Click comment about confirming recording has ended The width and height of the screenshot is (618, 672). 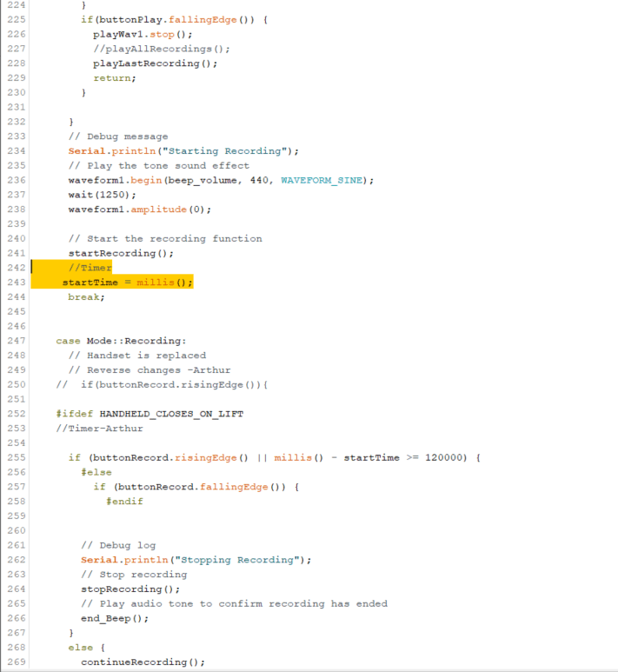point(234,603)
